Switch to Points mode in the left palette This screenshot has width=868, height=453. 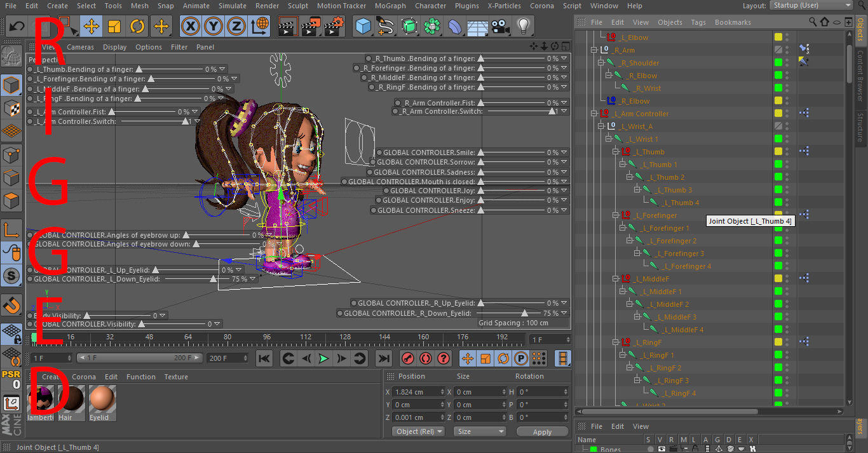tap(12, 155)
